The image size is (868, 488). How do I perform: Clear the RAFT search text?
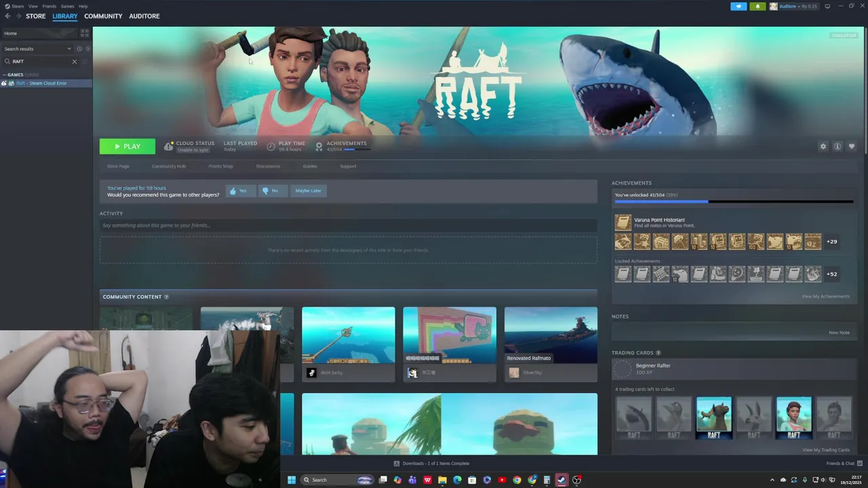(75, 62)
